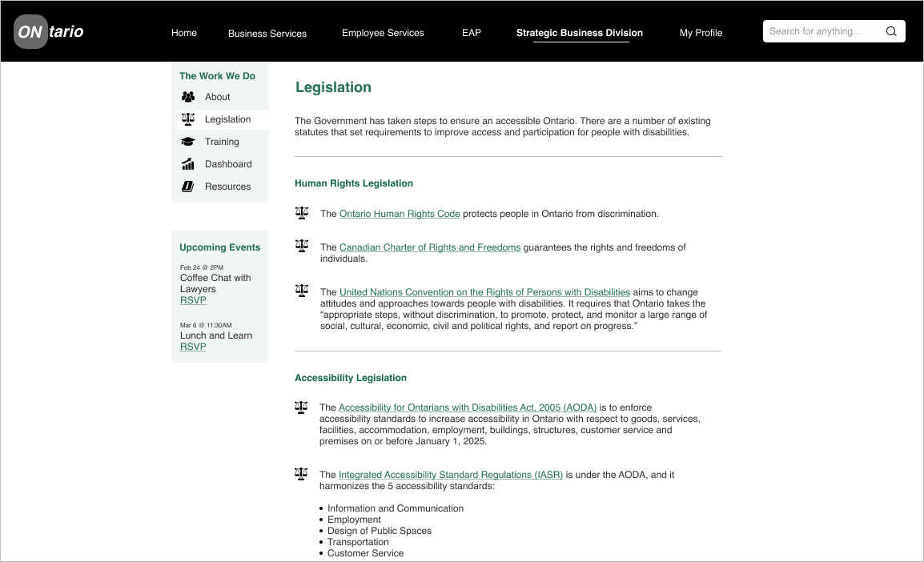
Task: Open Strategic Business Division tab
Action: coord(579,33)
